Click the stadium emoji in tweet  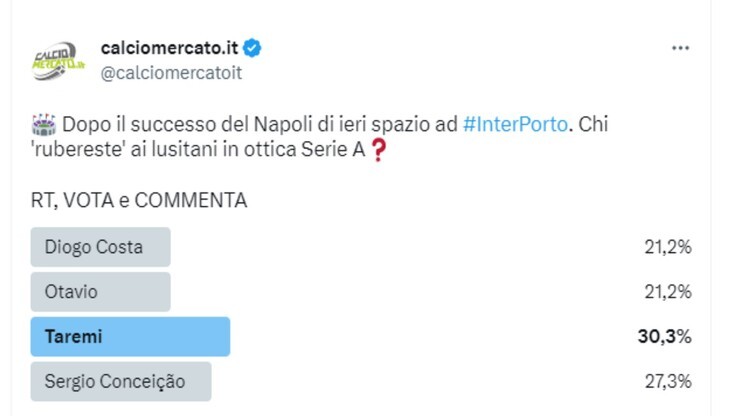(43, 125)
